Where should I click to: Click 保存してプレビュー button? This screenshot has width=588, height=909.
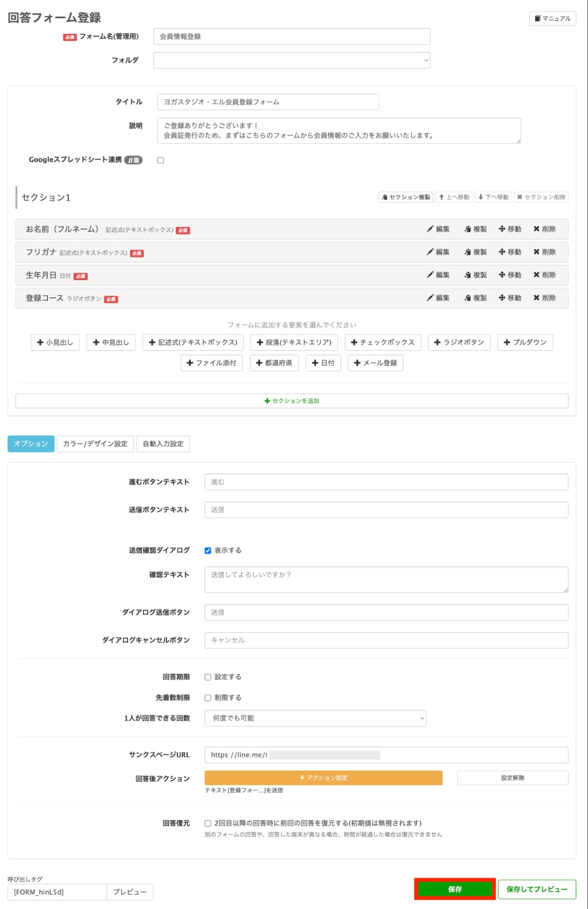(x=537, y=889)
